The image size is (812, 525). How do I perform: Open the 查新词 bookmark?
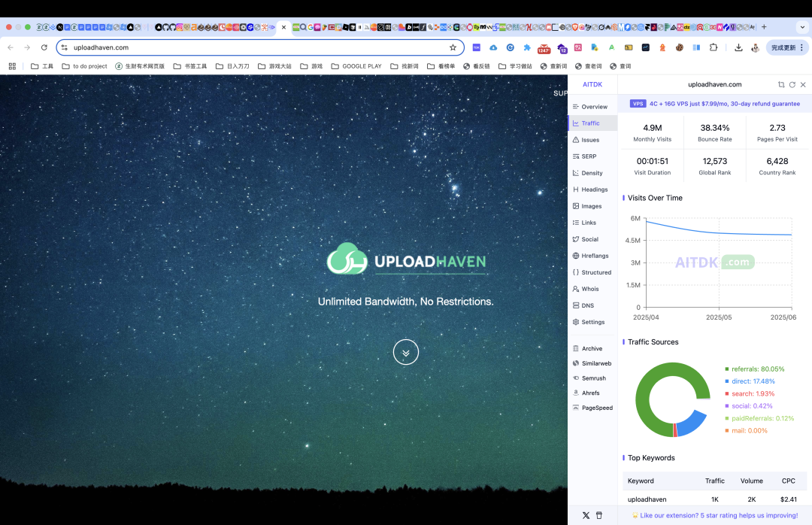553,66
